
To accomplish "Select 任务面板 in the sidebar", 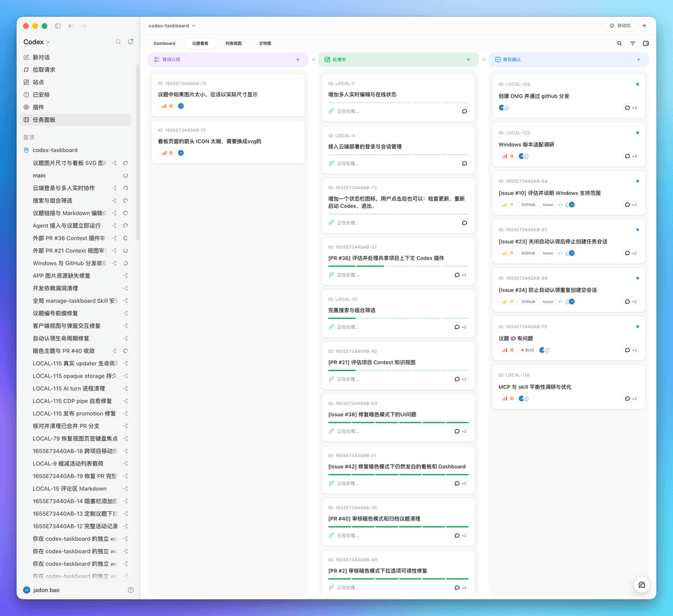I will (75, 120).
